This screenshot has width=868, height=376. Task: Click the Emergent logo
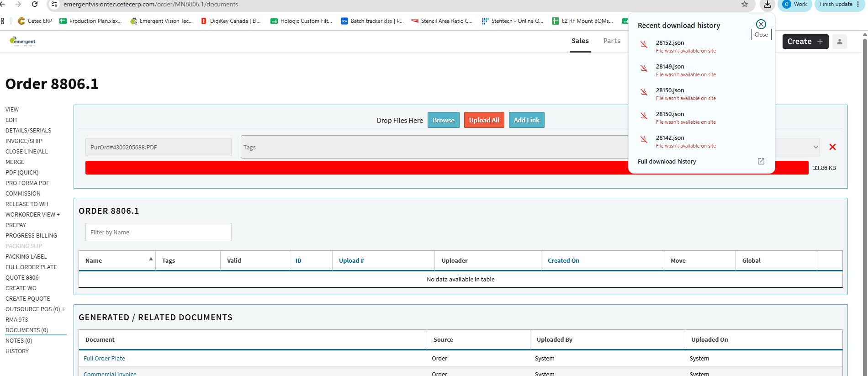(x=22, y=42)
